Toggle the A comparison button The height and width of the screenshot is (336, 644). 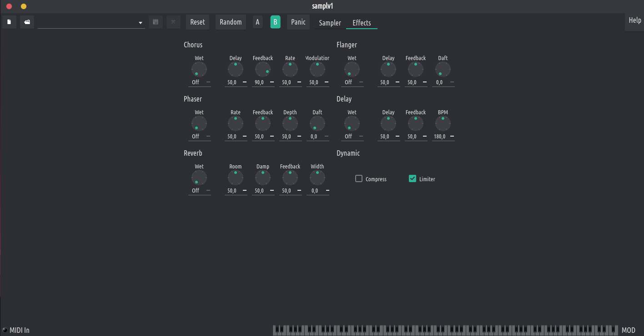(x=257, y=22)
